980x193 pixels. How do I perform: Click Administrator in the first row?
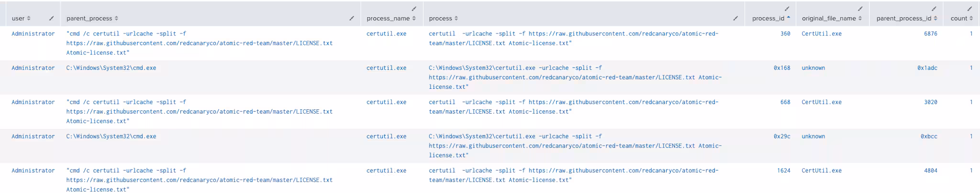pos(33,34)
